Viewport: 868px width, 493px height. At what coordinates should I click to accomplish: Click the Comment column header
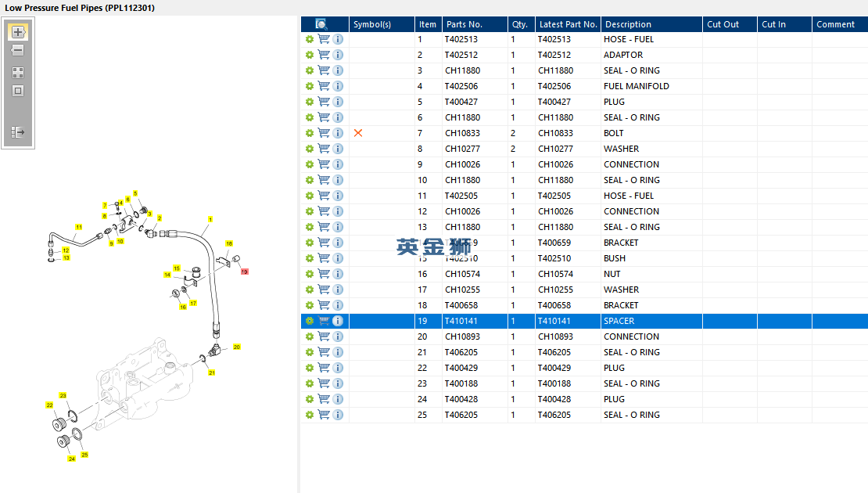point(840,24)
